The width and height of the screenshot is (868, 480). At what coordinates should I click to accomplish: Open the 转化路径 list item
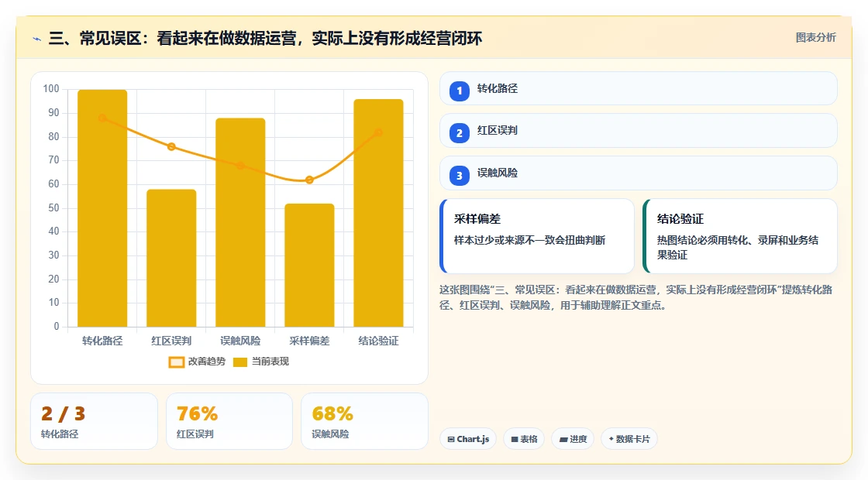coord(639,88)
